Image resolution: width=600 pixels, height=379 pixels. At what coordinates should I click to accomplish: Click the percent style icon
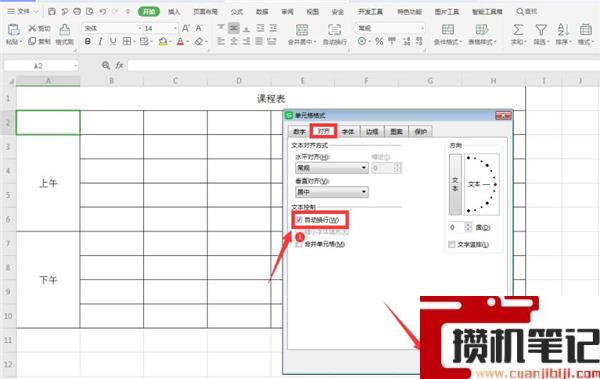click(379, 41)
